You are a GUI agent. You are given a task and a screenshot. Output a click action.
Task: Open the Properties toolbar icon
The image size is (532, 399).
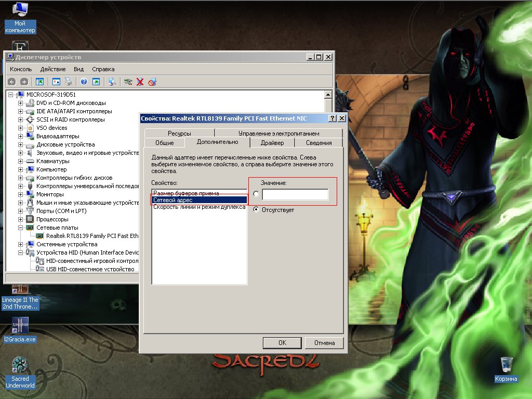[x=56, y=82]
